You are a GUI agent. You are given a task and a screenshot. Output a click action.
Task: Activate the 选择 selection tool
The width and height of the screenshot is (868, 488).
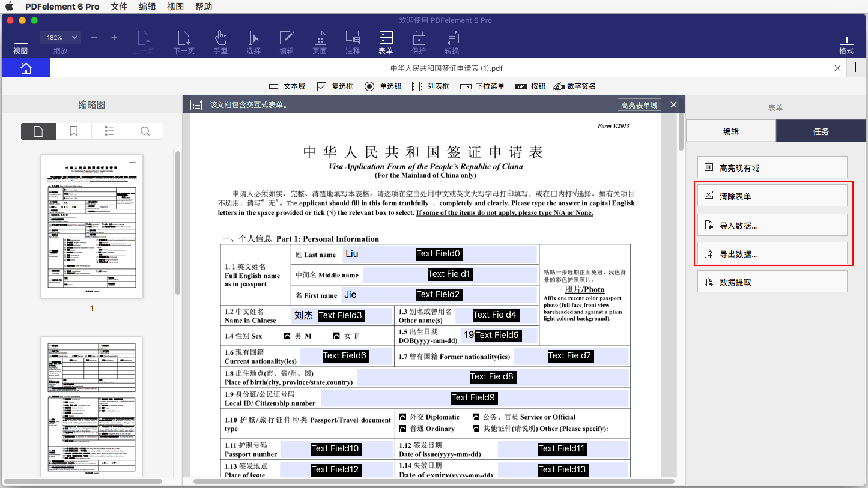point(253,42)
